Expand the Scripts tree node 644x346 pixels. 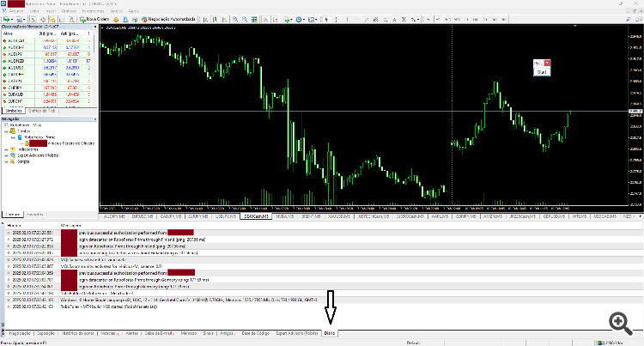[6, 161]
